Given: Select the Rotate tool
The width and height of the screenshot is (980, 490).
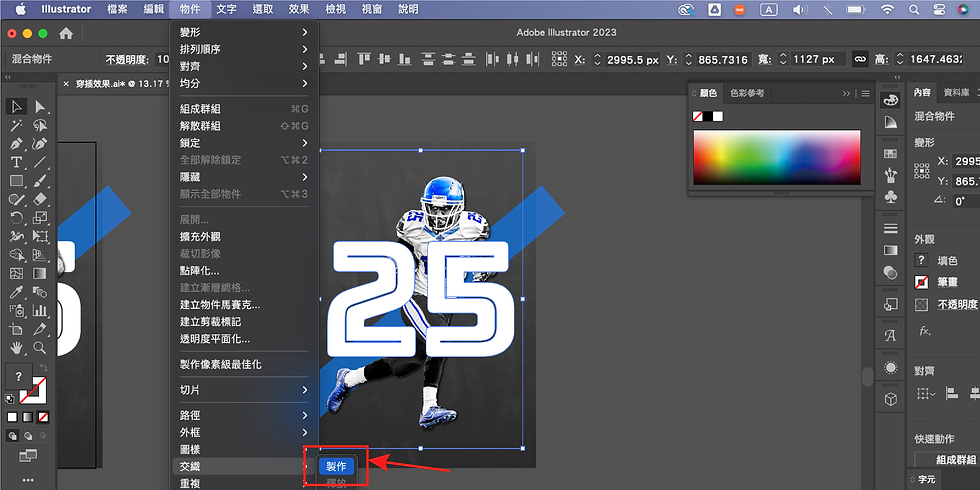Looking at the screenshot, I should click(x=17, y=218).
